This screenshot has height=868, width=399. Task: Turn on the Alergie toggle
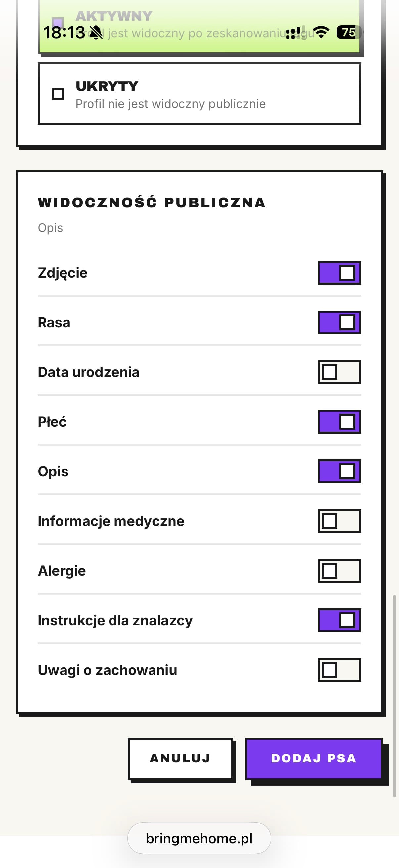(x=339, y=570)
